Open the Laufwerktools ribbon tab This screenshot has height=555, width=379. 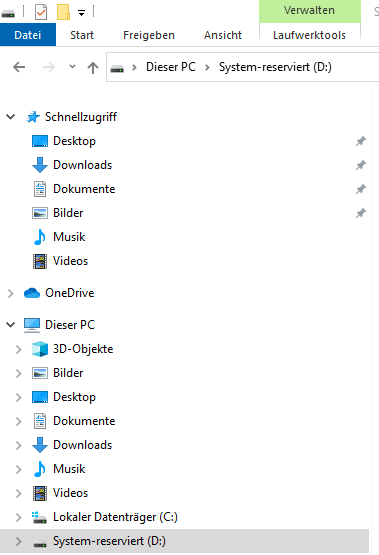pos(309,35)
